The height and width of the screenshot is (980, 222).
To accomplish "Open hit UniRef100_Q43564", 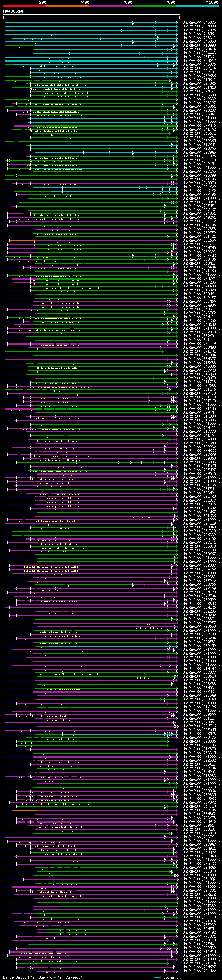I will click(199, 34).
